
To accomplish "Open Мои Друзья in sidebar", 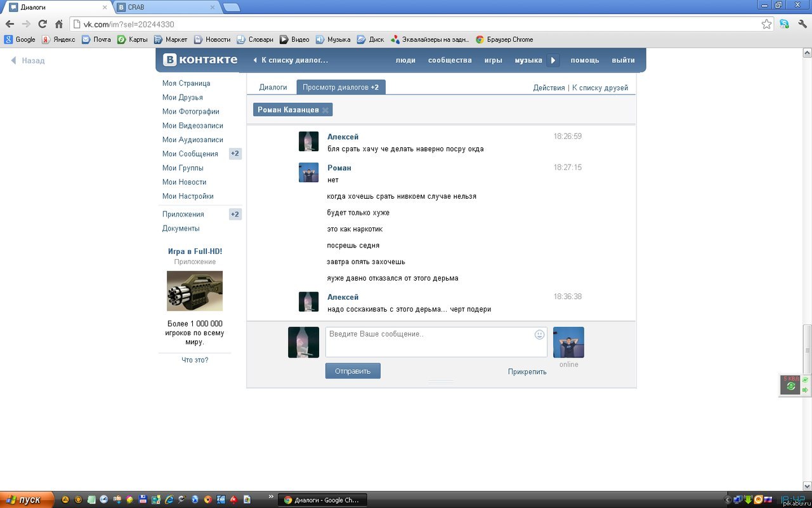I will click(183, 97).
